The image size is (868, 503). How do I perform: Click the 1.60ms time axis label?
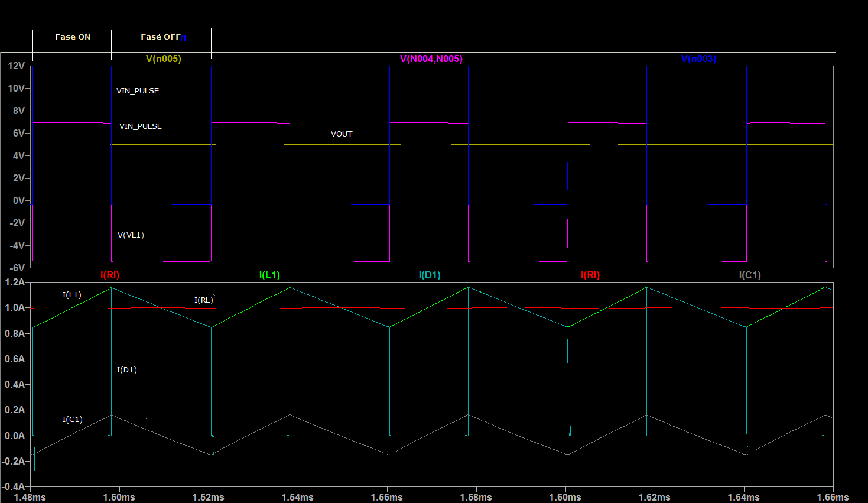point(565,497)
